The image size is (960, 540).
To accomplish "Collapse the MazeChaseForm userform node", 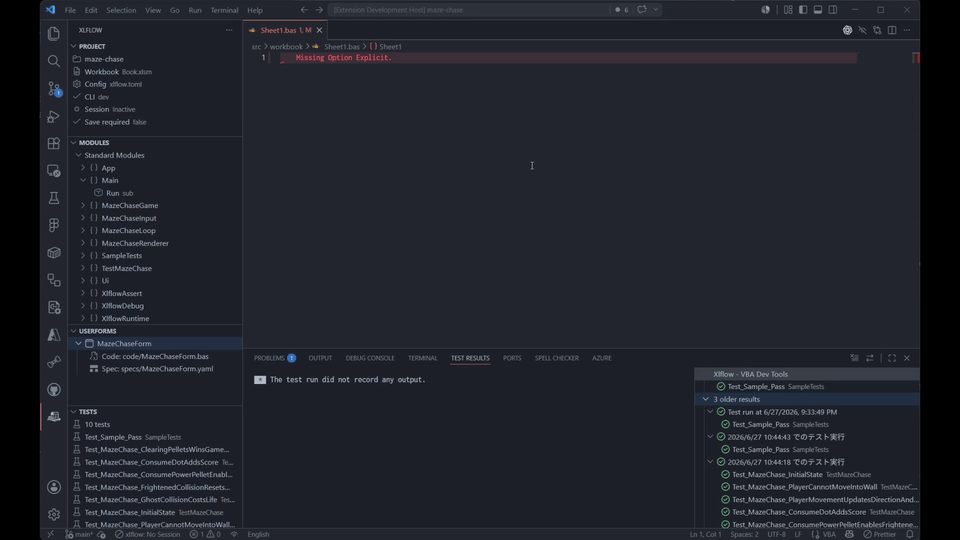I will [78, 343].
